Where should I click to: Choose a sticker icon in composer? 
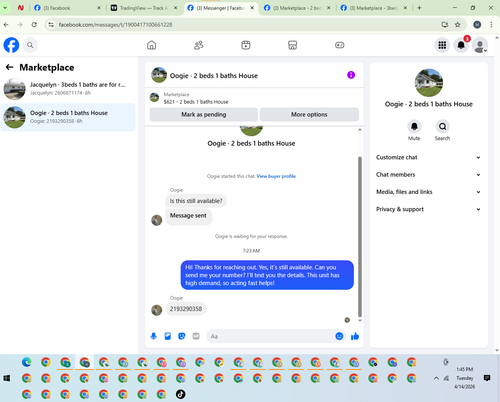point(182,336)
